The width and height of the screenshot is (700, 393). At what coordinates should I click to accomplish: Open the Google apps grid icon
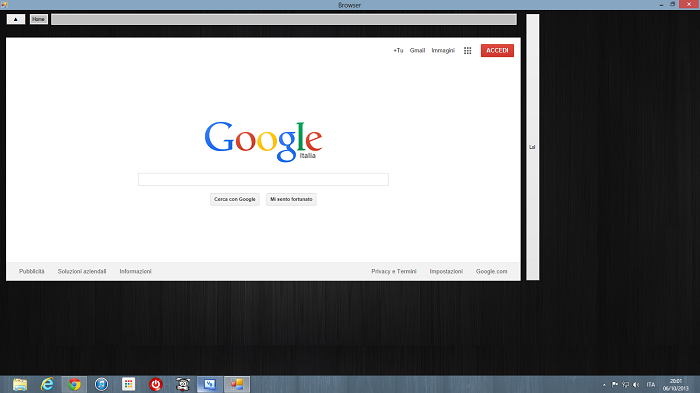coord(467,50)
